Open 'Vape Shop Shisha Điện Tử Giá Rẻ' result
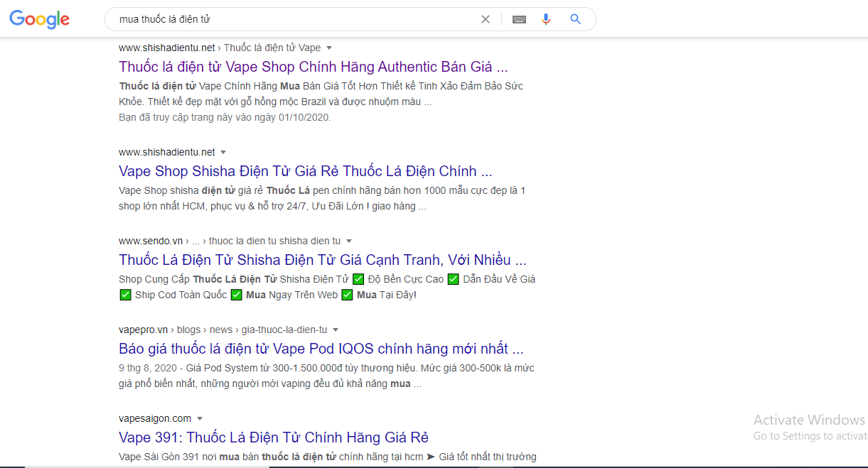This screenshot has width=868, height=468. click(305, 171)
